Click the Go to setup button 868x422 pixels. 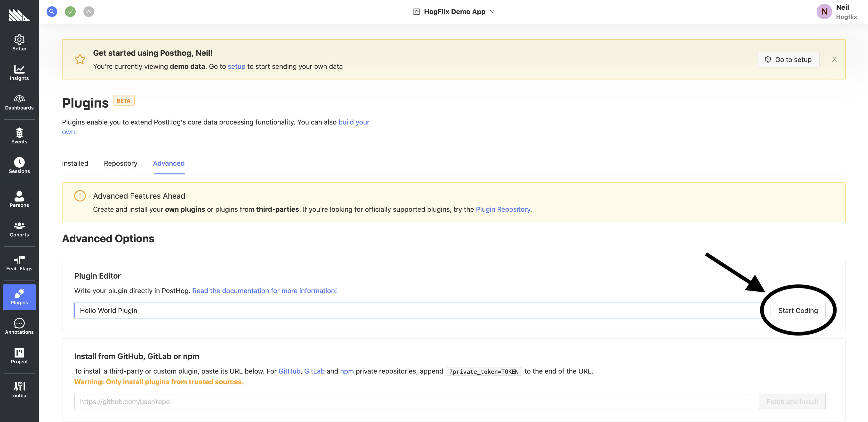point(788,60)
